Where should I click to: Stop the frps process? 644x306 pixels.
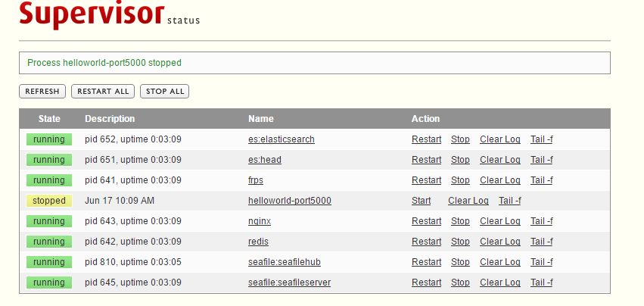[x=460, y=180]
